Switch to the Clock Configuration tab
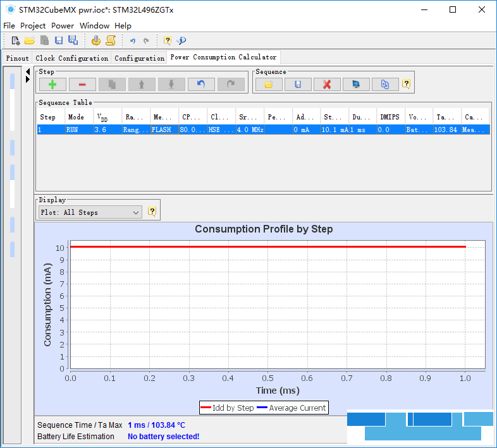The width and height of the screenshot is (497, 448). click(71, 58)
